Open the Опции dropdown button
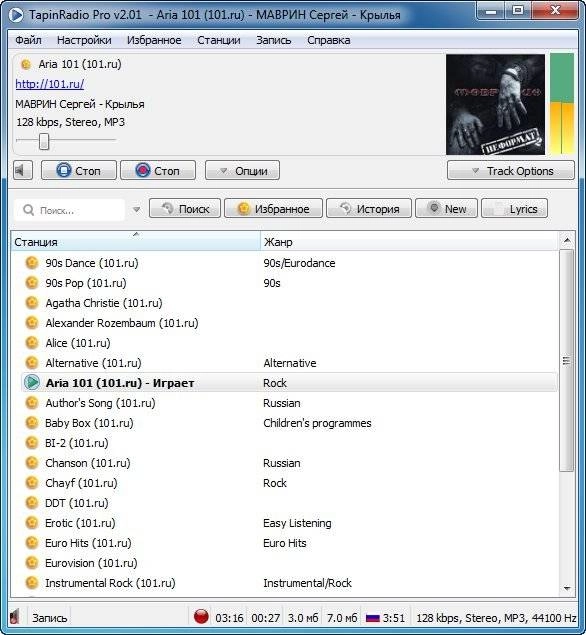This screenshot has height=635, width=586. (242, 170)
